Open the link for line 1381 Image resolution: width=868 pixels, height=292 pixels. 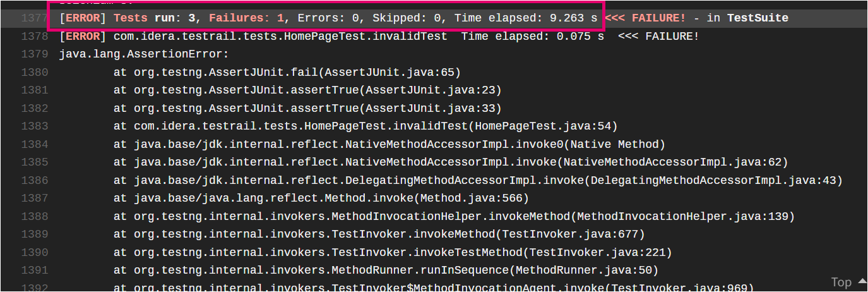click(34, 90)
